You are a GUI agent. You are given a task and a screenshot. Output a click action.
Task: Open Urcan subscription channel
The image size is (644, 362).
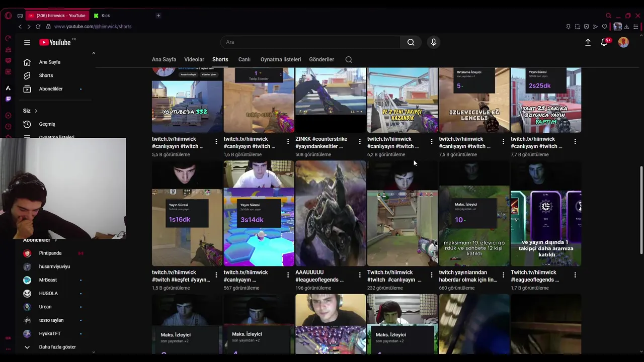coord(45,307)
